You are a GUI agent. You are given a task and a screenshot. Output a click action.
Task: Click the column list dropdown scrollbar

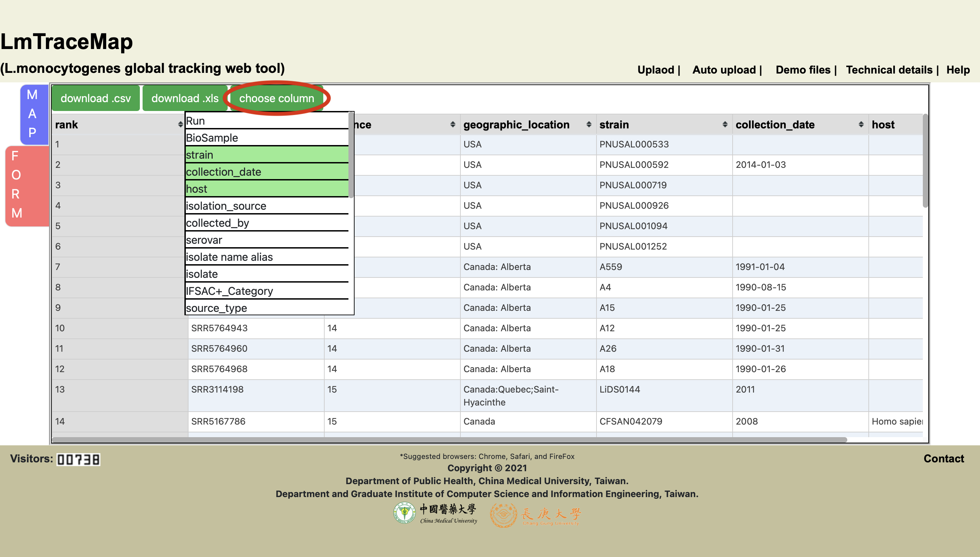coord(351,155)
